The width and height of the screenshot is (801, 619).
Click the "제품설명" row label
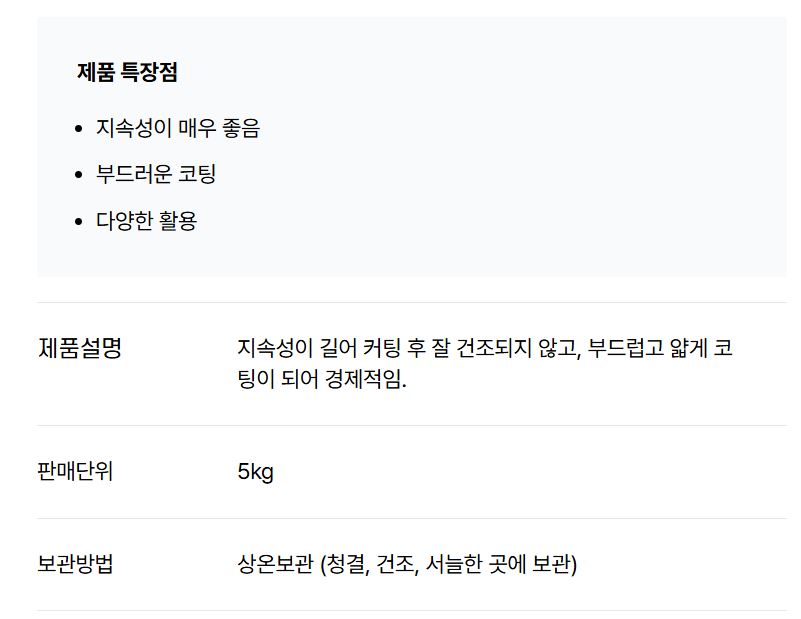(79, 349)
